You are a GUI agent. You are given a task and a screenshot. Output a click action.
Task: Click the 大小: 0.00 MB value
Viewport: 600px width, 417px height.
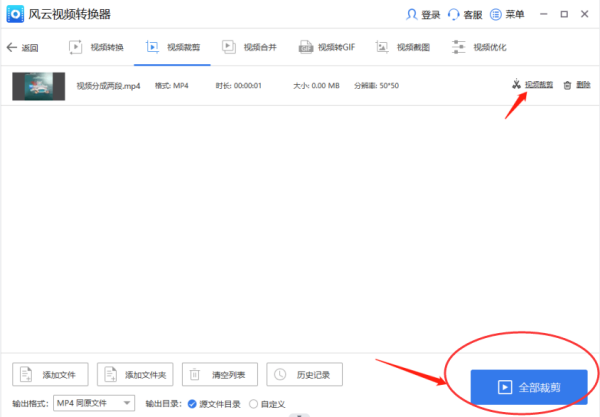tap(316, 86)
